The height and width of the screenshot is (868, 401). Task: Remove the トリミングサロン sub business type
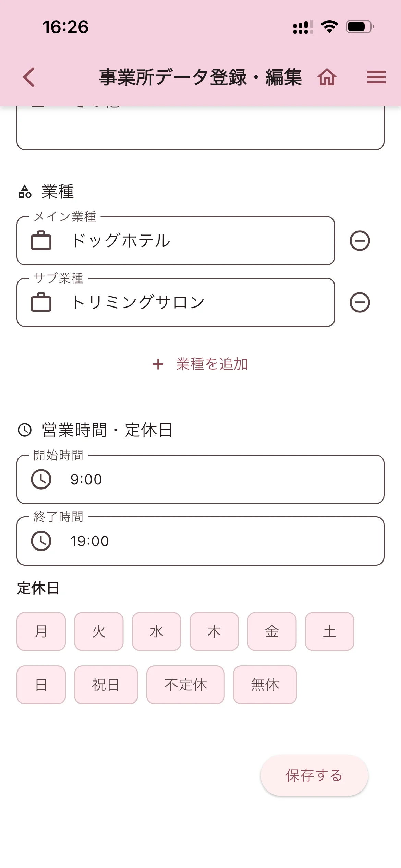pyautogui.click(x=360, y=302)
